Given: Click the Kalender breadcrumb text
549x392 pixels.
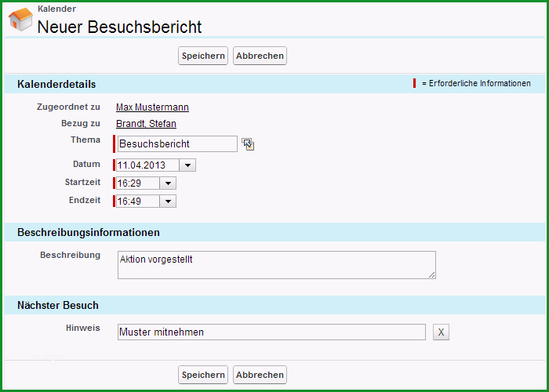Looking at the screenshot, I should point(56,9).
